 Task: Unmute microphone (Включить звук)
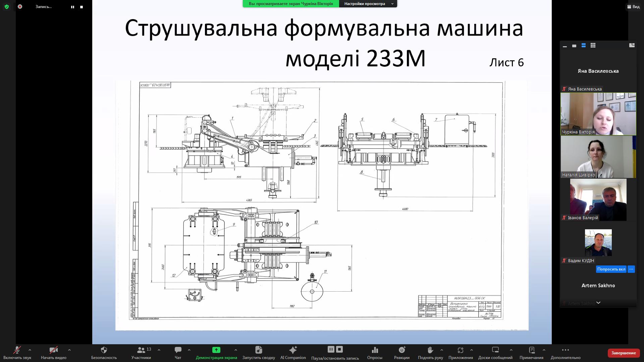click(x=17, y=350)
